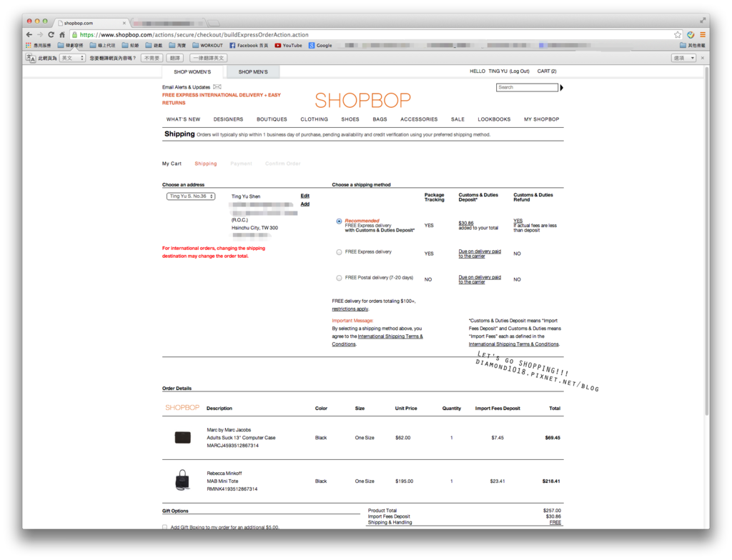Click the 翻譯 translate button
732x560 pixels.
click(x=175, y=58)
